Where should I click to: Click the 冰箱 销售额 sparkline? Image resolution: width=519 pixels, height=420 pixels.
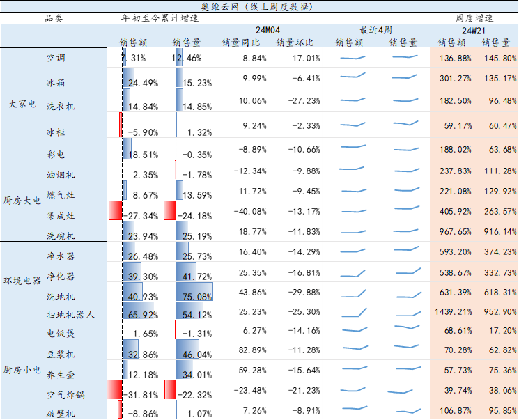pos(353,75)
